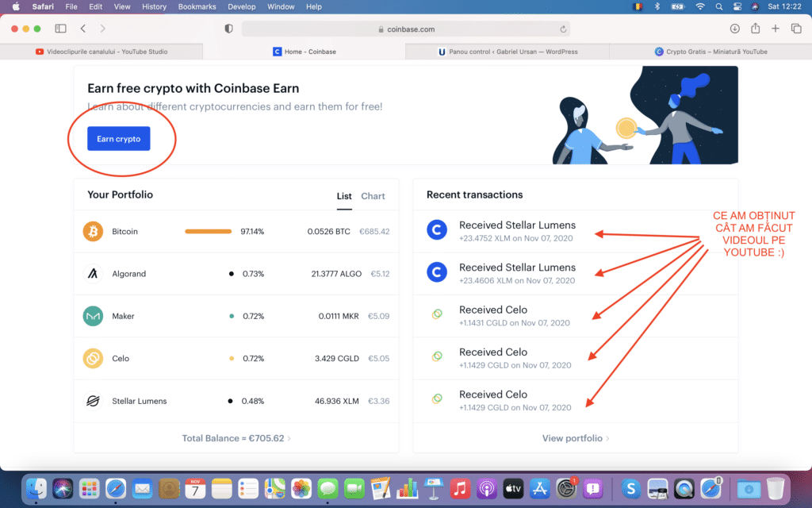The image size is (812, 508).
Task: Show Safari downloads icon
Action: tap(735, 29)
